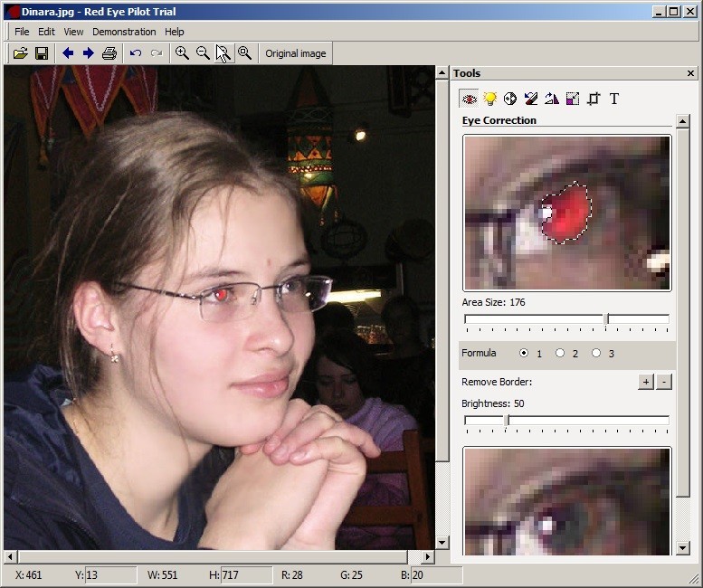This screenshot has width=703, height=588.
Task: Click the Remove Border plus button
Action: [x=646, y=382]
